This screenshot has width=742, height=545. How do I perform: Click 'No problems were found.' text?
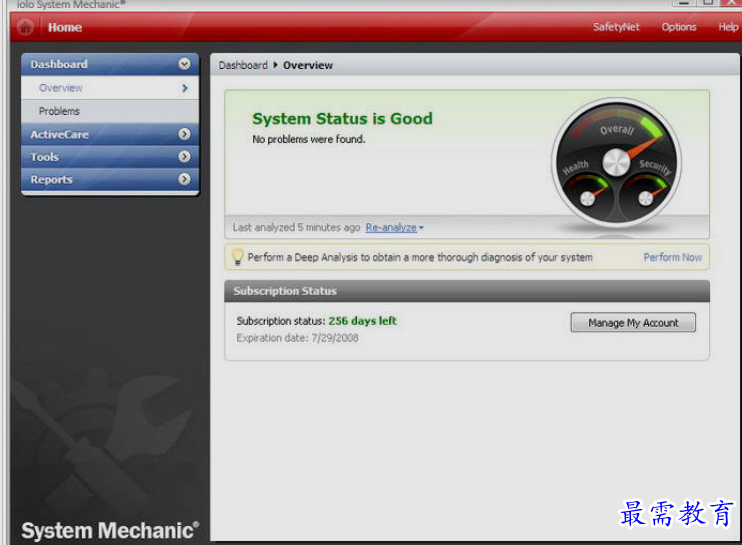pyautogui.click(x=309, y=139)
